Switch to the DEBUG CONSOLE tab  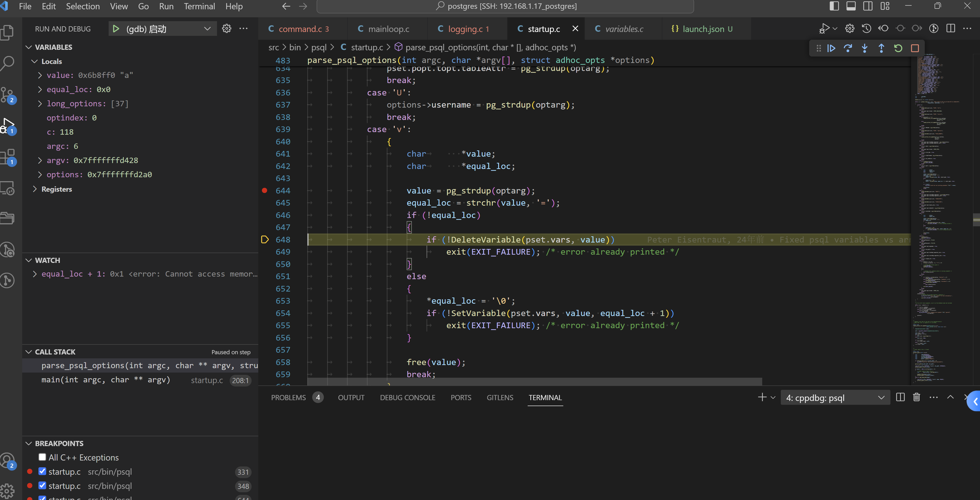407,398
